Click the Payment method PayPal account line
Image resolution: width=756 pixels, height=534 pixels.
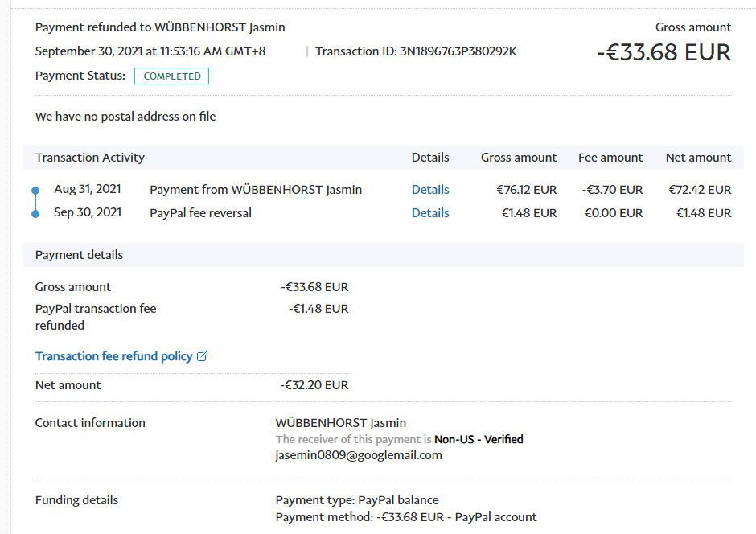coord(406,517)
